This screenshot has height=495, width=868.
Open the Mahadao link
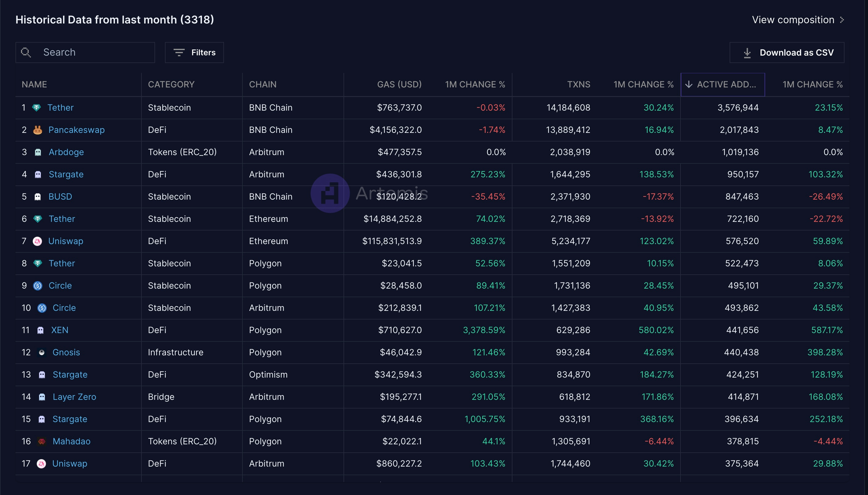point(71,442)
